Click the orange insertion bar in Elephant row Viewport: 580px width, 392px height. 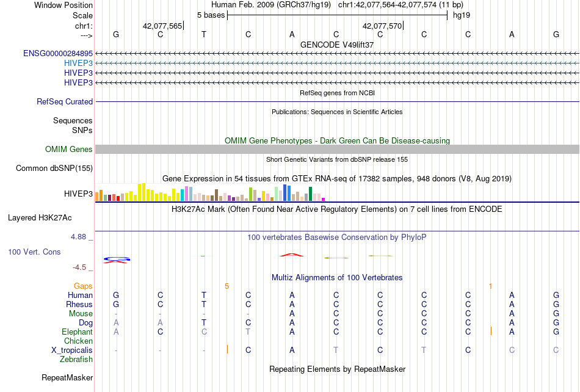[491, 331]
